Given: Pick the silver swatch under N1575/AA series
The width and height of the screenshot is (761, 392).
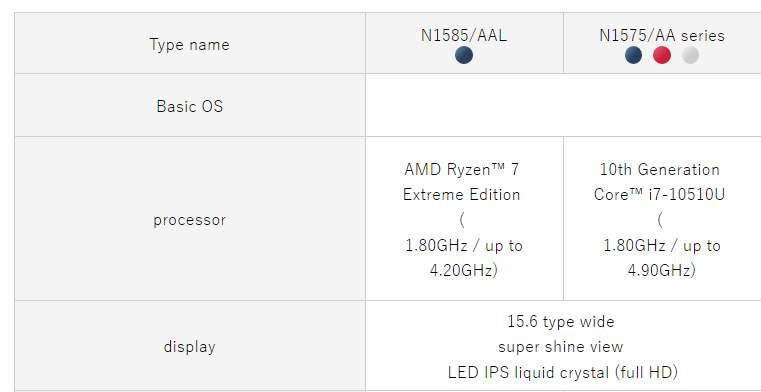Looking at the screenshot, I should [x=690, y=55].
